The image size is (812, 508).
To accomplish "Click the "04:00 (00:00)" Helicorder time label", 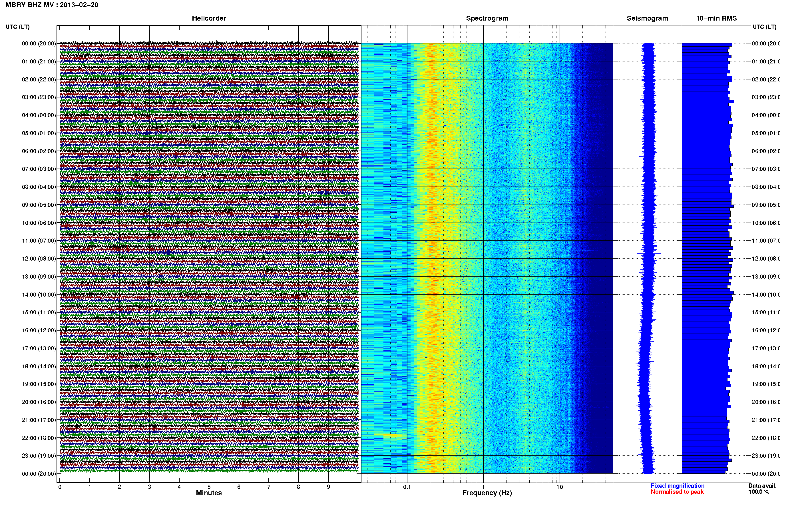I will (x=39, y=115).
